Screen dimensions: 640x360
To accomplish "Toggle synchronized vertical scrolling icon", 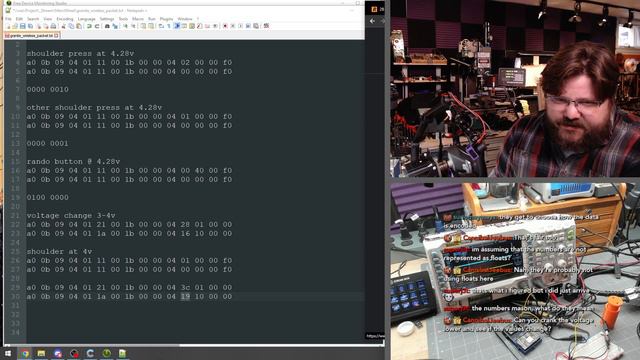I will tap(143, 26).
